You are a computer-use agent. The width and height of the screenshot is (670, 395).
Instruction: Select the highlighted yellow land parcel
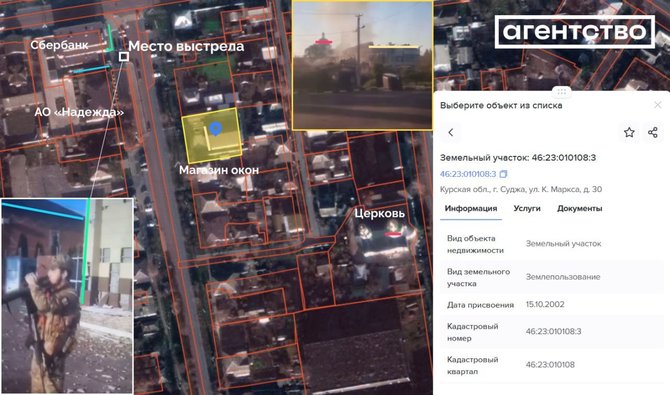pyautogui.click(x=212, y=136)
